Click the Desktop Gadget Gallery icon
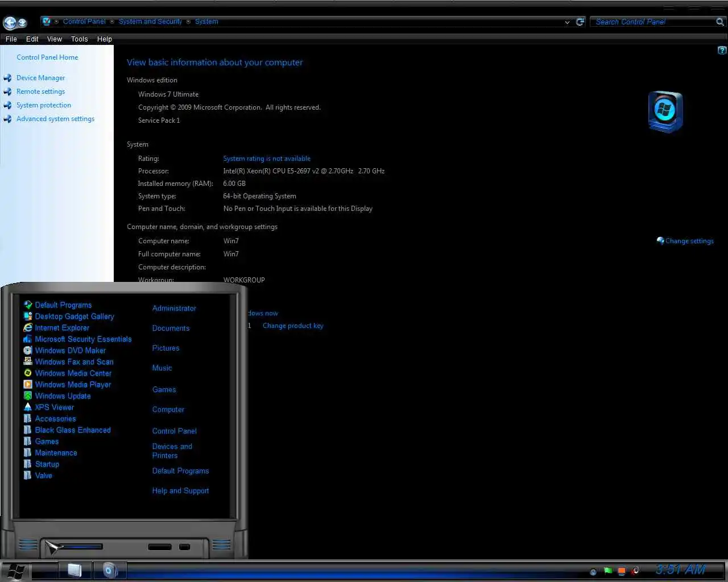Screen dimensions: 728x582 (x=28, y=317)
